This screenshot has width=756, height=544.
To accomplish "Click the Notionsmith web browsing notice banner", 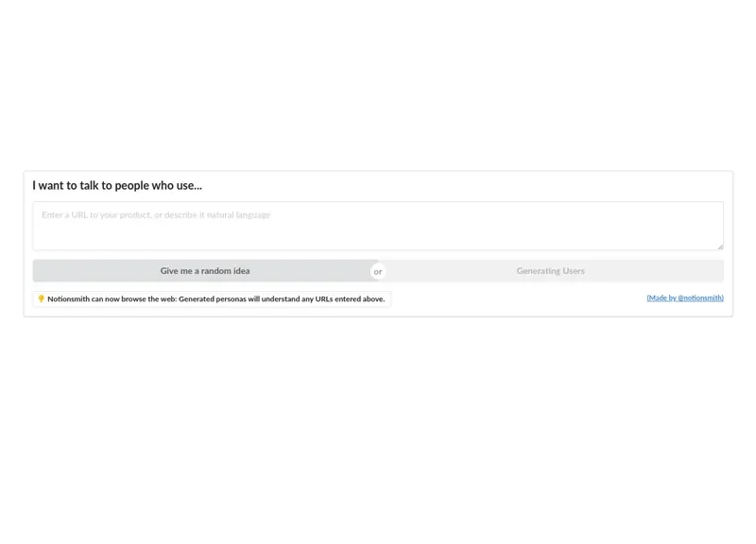I will click(213, 298).
